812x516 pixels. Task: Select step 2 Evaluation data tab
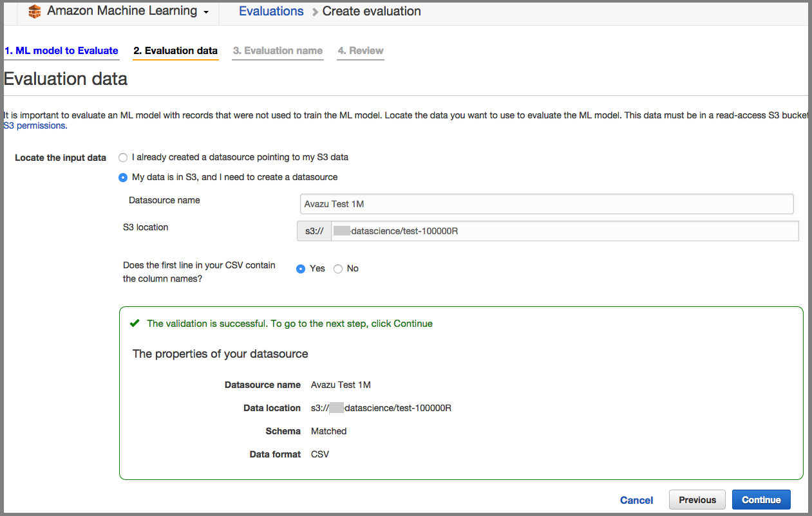(x=175, y=51)
